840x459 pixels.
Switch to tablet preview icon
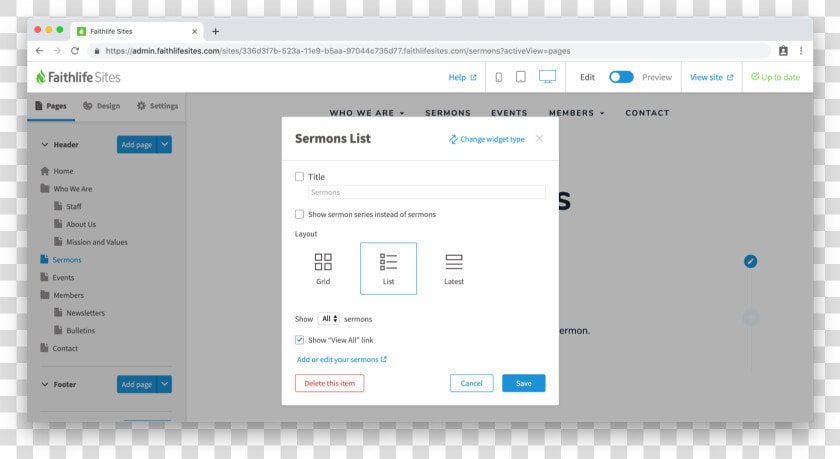(521, 77)
